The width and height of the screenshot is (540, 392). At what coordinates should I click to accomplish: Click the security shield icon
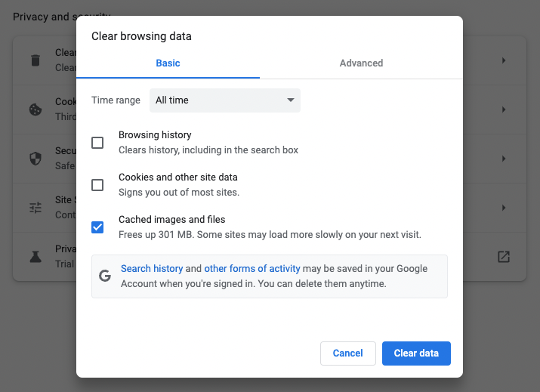click(35, 159)
